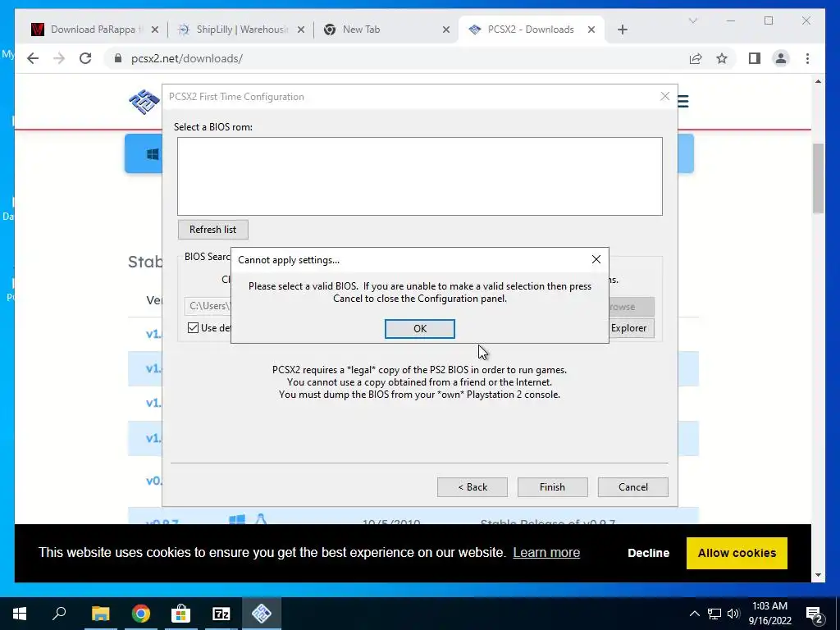Click inside the empty BIOS rom list box
The image size is (840, 630).
point(419,176)
